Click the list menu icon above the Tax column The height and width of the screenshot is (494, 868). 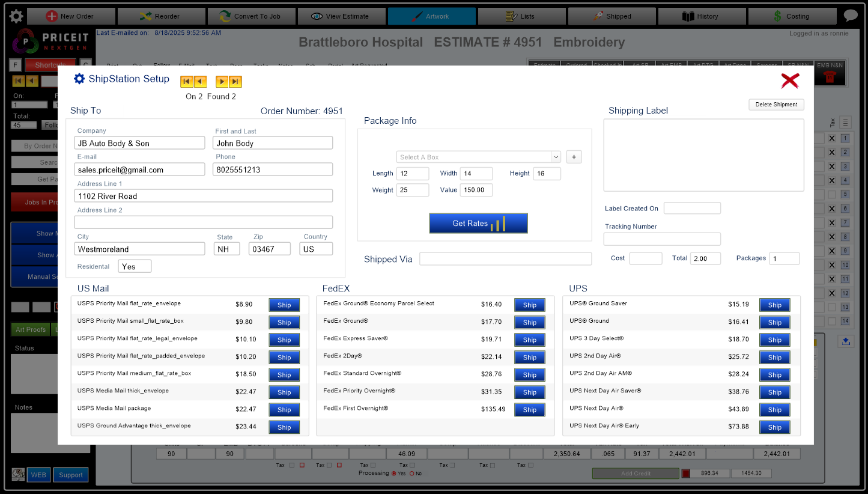845,122
